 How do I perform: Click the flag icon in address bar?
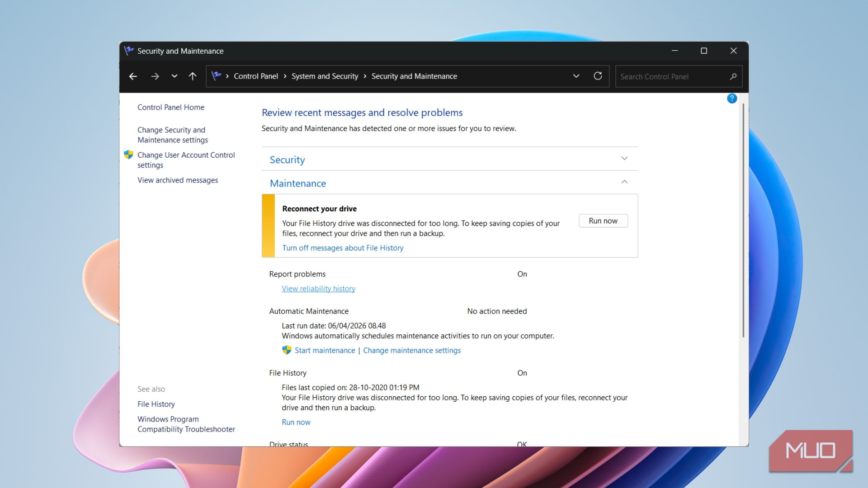[x=216, y=76]
